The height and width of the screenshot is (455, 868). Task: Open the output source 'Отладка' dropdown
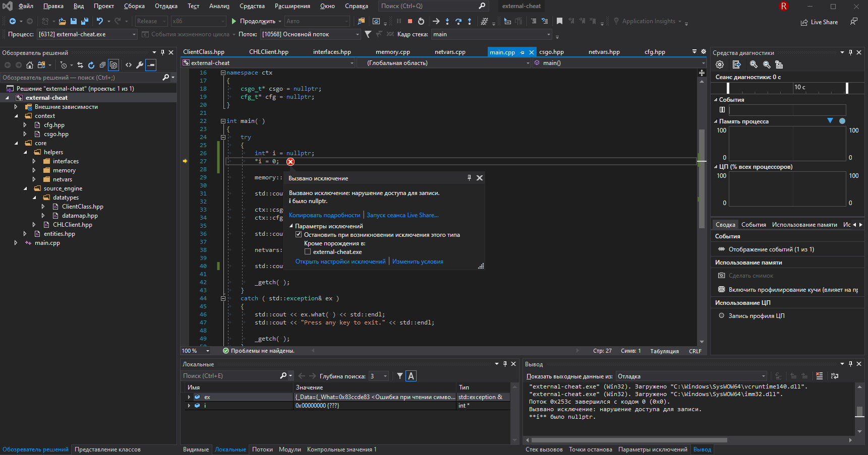pyautogui.click(x=691, y=376)
